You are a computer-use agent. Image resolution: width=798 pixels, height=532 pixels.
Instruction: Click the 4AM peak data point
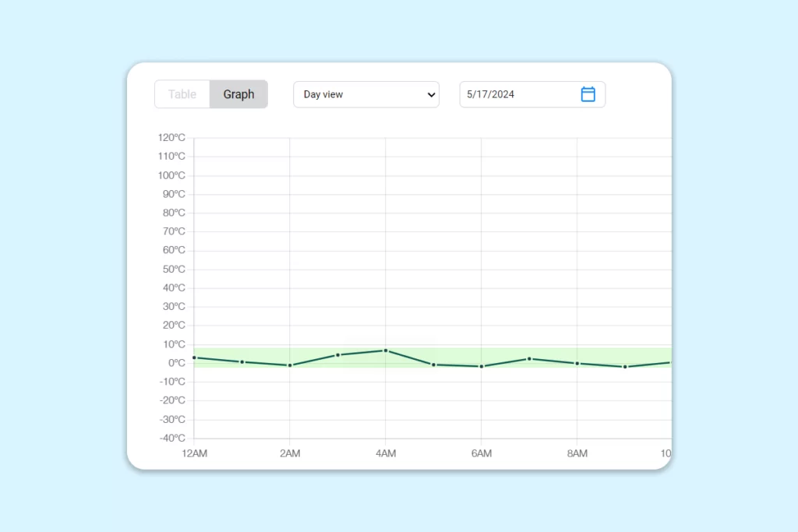tap(386, 351)
